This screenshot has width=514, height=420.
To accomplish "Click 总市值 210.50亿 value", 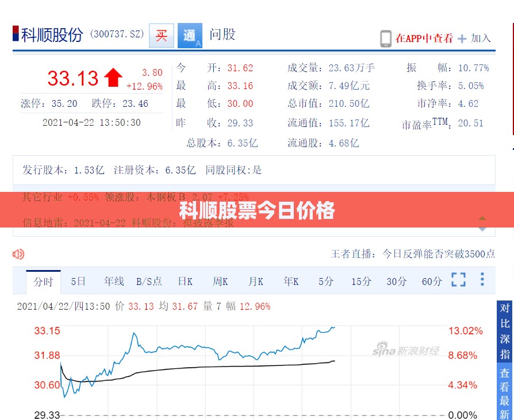I will [x=349, y=104].
